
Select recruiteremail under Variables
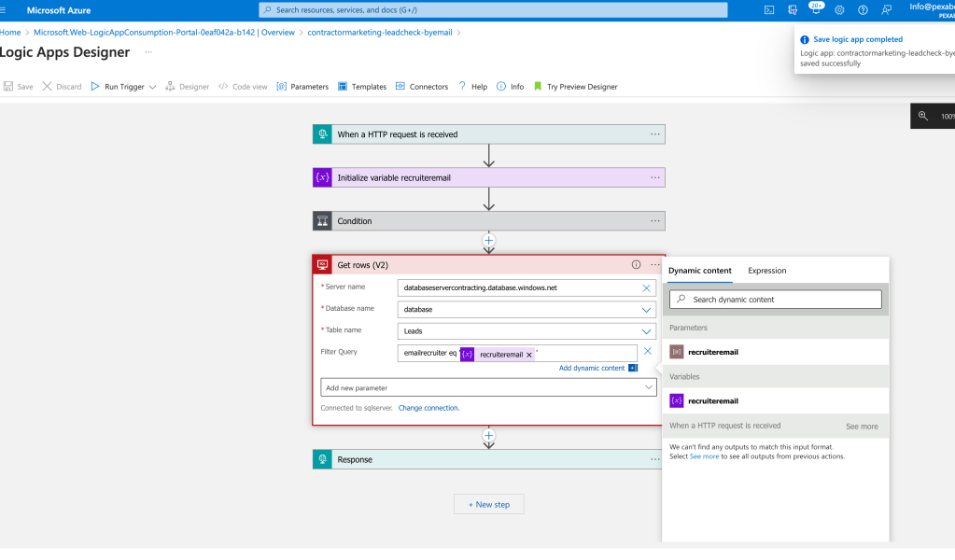(x=776, y=401)
